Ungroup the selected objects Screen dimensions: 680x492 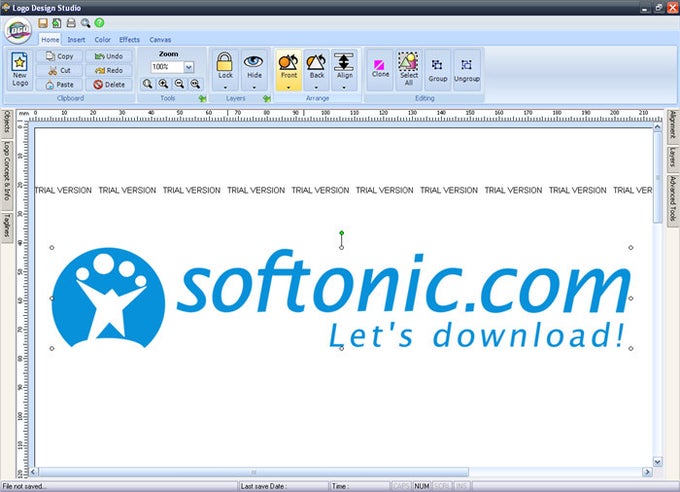point(467,69)
